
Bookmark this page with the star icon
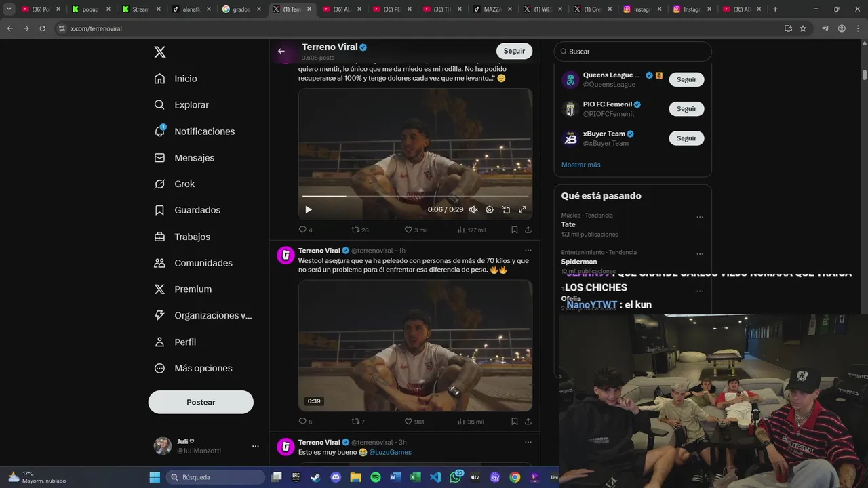[803, 28]
